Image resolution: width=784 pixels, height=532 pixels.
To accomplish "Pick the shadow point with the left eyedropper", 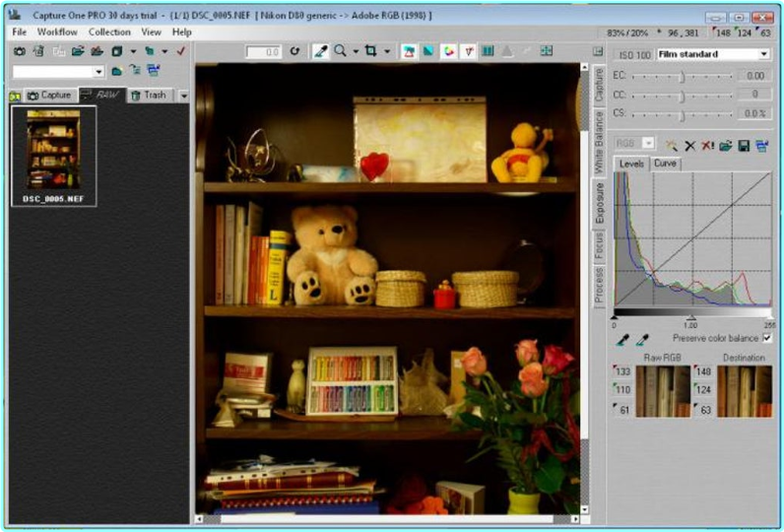I will coord(622,340).
